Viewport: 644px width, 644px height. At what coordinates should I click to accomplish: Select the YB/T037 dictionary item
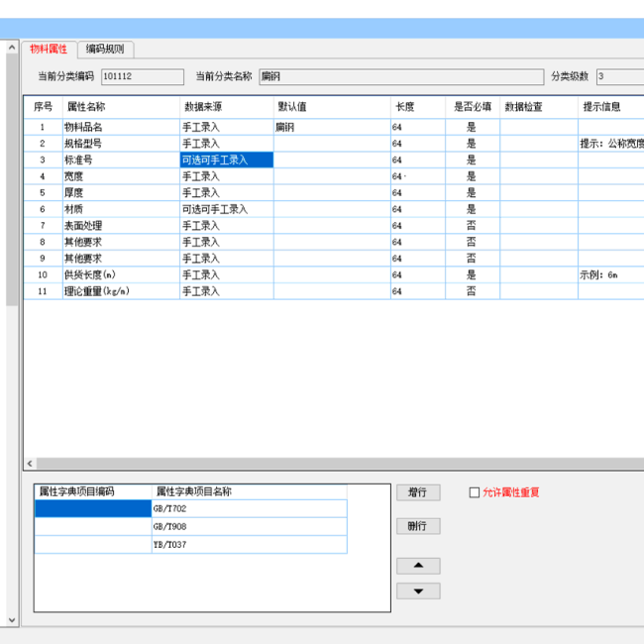(250, 545)
